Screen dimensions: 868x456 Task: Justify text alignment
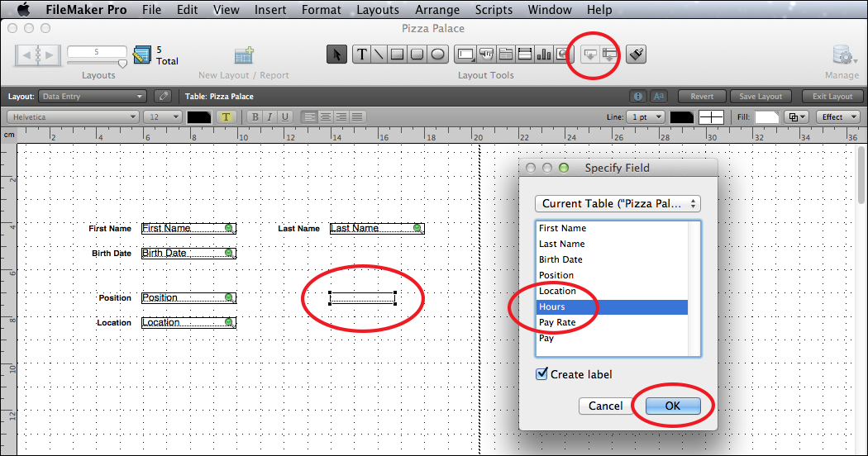click(x=358, y=116)
